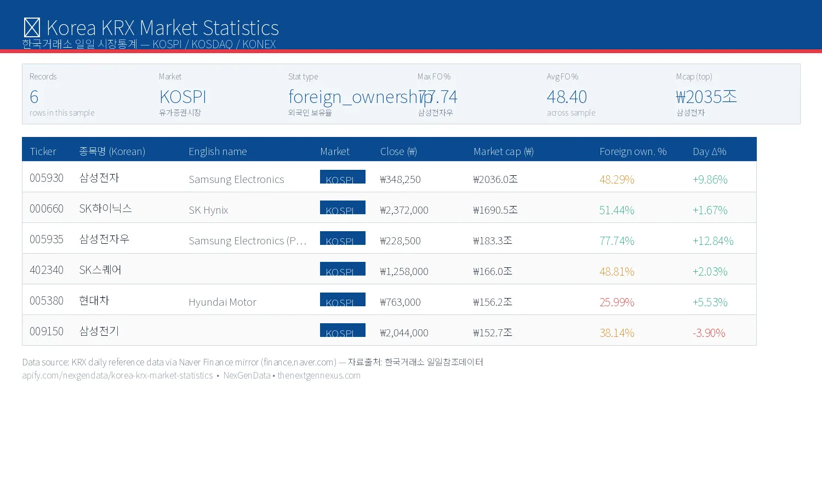Click the market cap ₩166.0조

pos(493,272)
